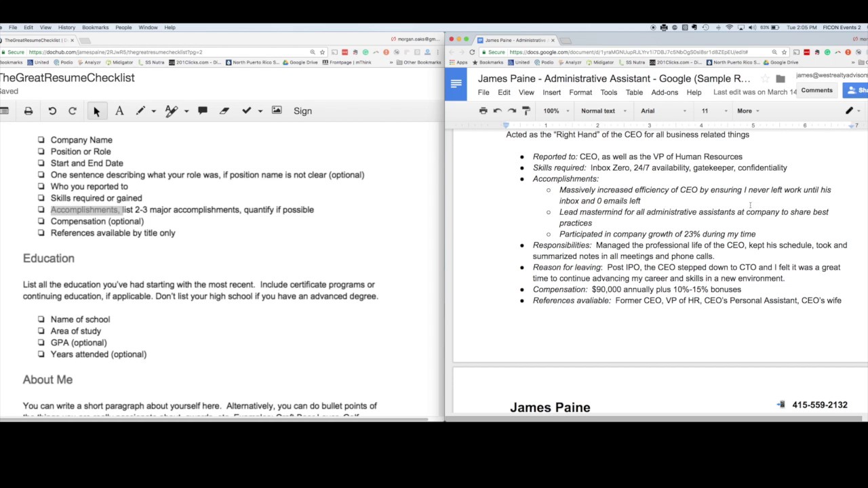Select the eraser whiteout tool in DocHub
Image resolution: width=868 pixels, height=488 pixels.
pos(224,111)
